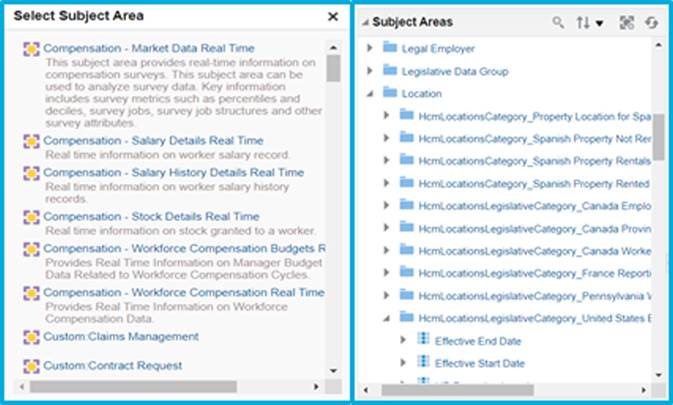Click up arrow of Select Subject Area scrollbar
The width and height of the screenshot is (673, 405).
point(333,48)
